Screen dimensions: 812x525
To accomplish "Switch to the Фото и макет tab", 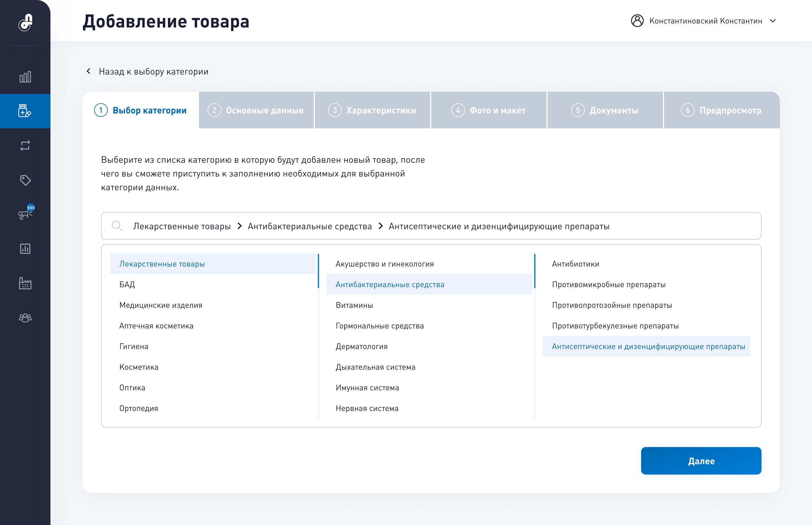I will pyautogui.click(x=488, y=110).
